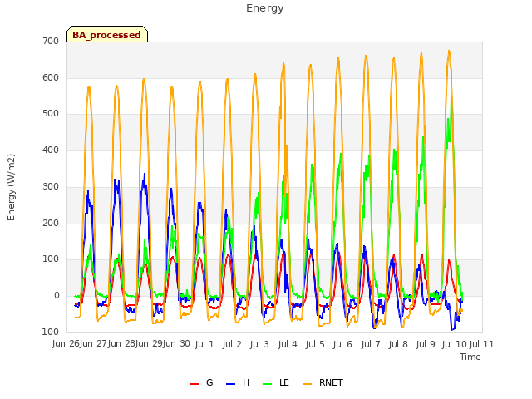Click the 0 y-axis tick label
532x399 pixels.
coord(57,296)
